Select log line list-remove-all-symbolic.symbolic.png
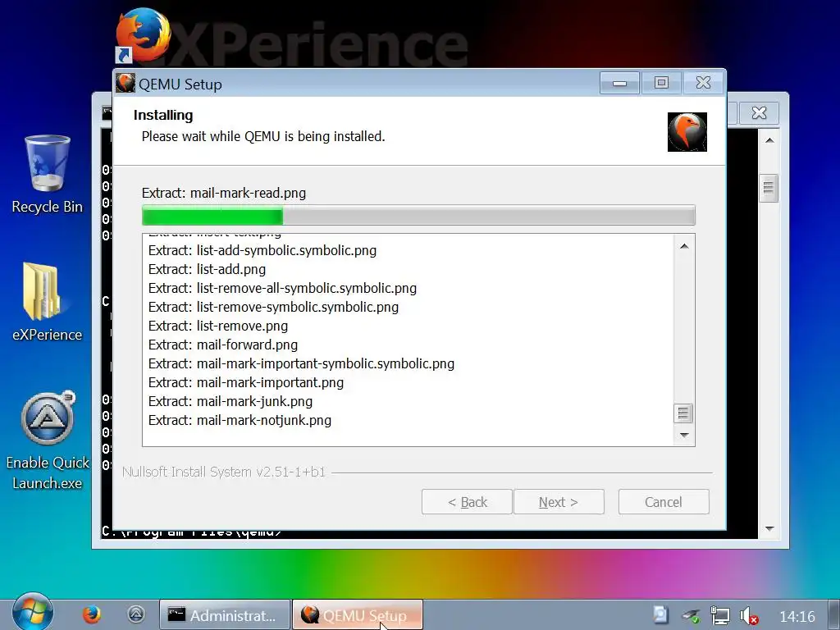This screenshot has height=630, width=840. click(282, 288)
